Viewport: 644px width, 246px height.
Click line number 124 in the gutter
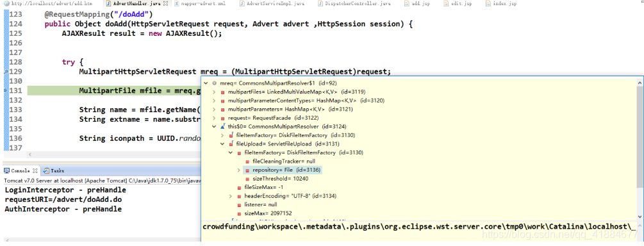tap(15, 24)
